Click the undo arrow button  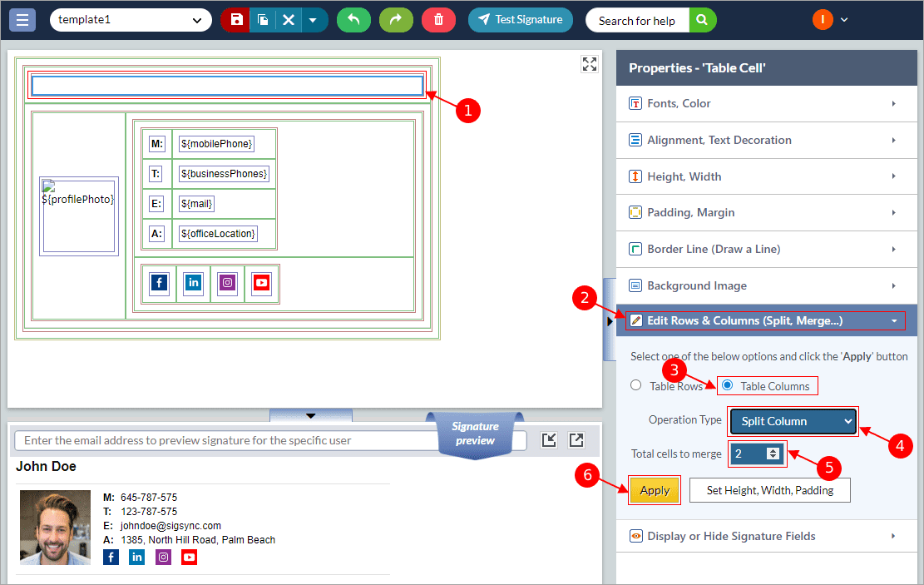tap(353, 19)
